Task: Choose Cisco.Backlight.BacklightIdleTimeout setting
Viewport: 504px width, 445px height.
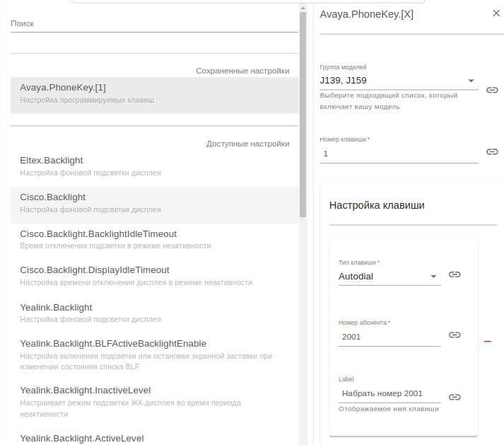Action: point(154,239)
